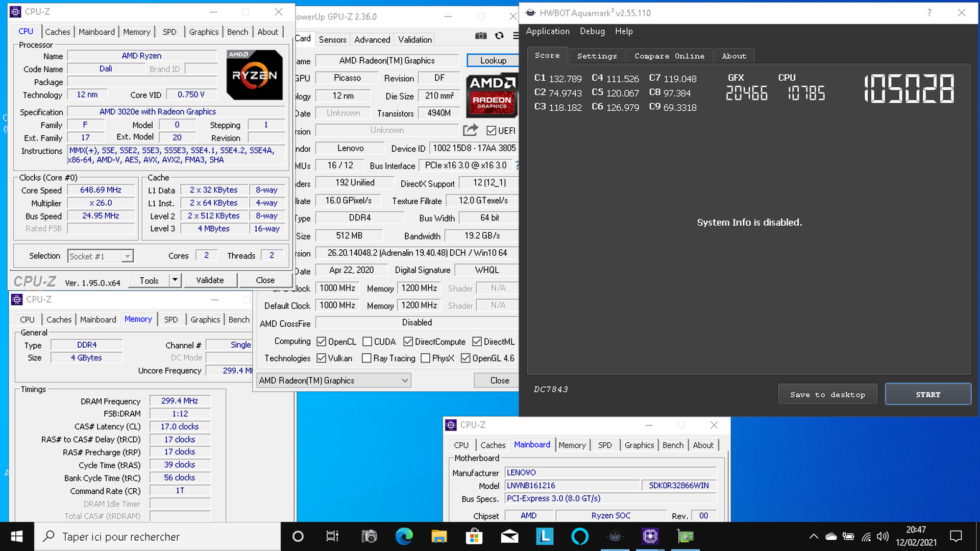
Task: Toggle the OpenCL checkbox
Action: click(321, 342)
